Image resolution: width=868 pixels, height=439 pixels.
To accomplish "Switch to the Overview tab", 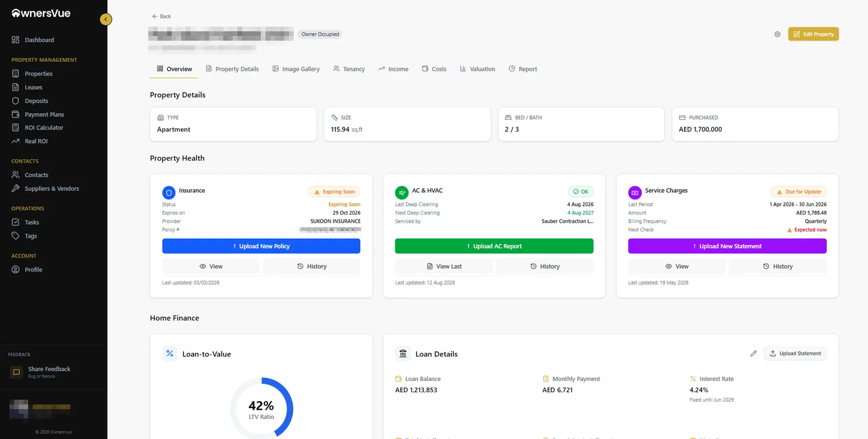I will point(174,69).
